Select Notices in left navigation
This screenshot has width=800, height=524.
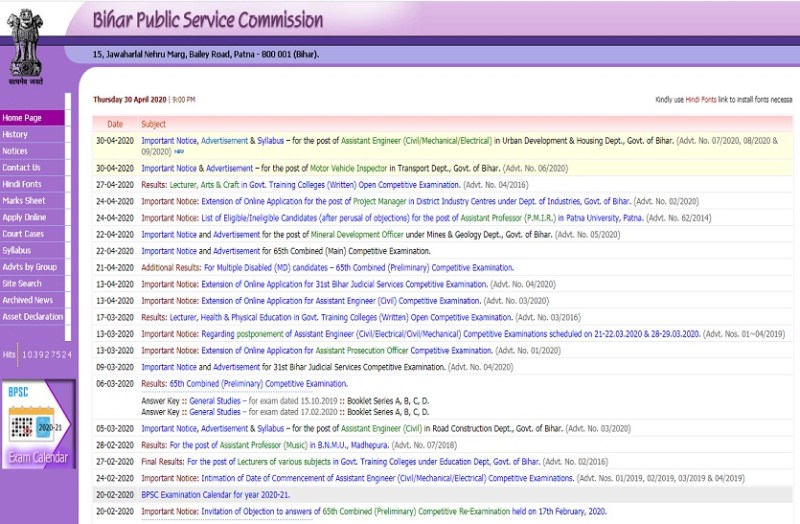tap(15, 151)
